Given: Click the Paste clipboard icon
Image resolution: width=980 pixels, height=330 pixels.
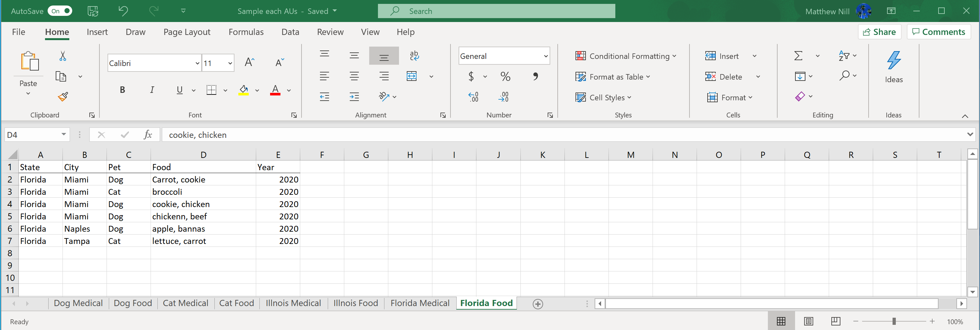Looking at the screenshot, I should coord(30,61).
